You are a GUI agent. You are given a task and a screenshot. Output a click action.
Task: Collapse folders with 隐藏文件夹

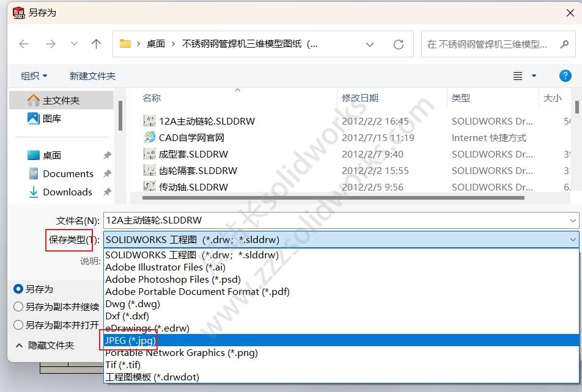(45, 345)
